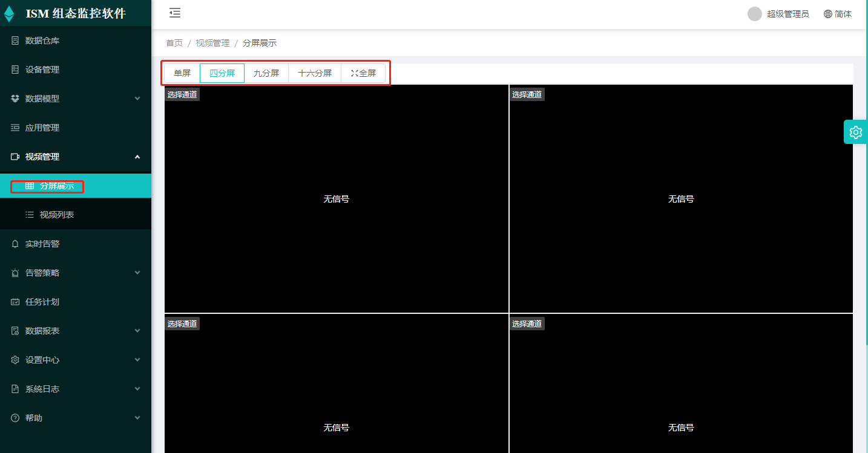Click the 全屏 fullscreen button
This screenshot has height=453, width=868.
coord(364,73)
